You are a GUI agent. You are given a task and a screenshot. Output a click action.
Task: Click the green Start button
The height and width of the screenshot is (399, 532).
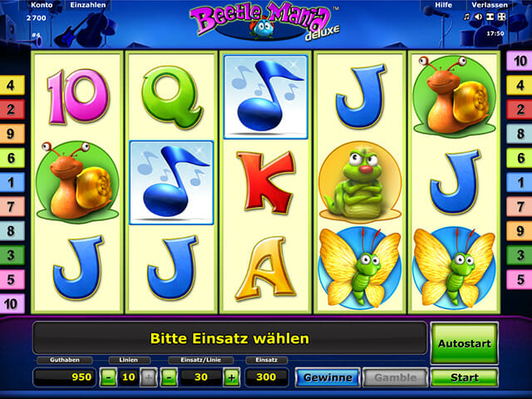click(464, 377)
